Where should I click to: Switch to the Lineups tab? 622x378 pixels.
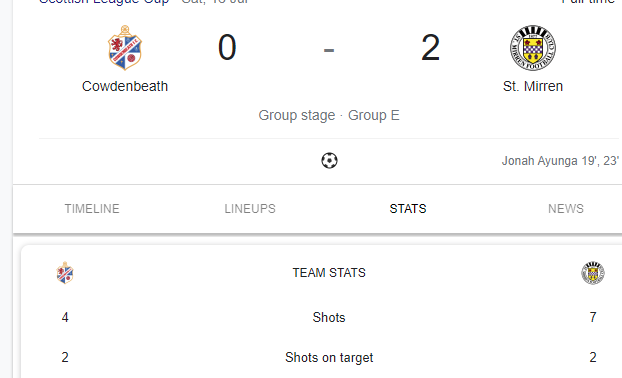pyautogui.click(x=250, y=209)
